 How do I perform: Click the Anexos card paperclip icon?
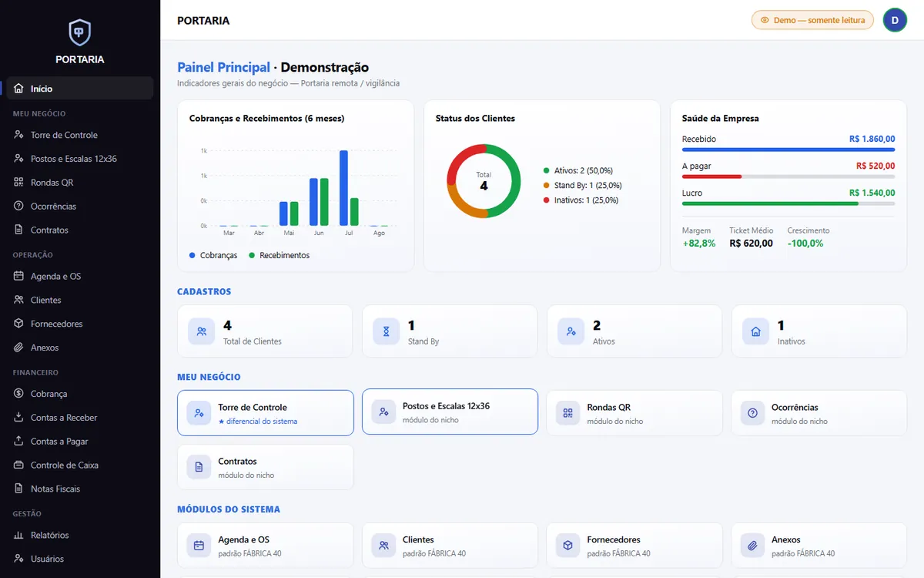point(752,546)
